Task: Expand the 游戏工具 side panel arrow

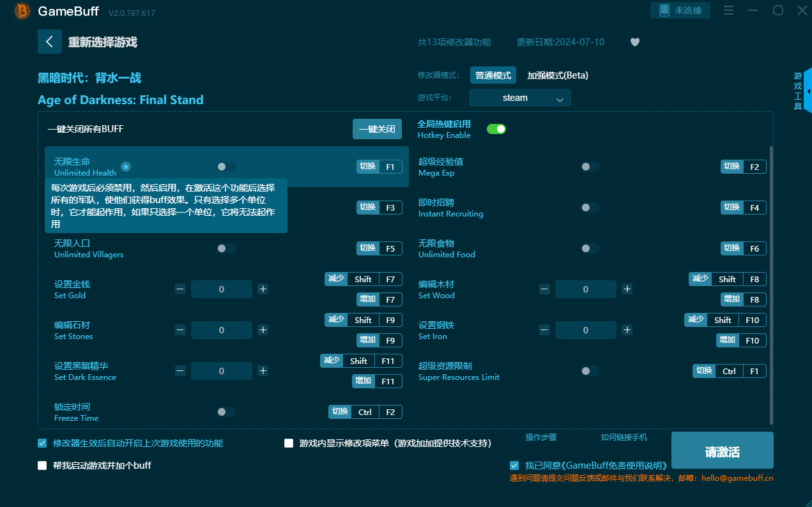Action: pos(808,91)
